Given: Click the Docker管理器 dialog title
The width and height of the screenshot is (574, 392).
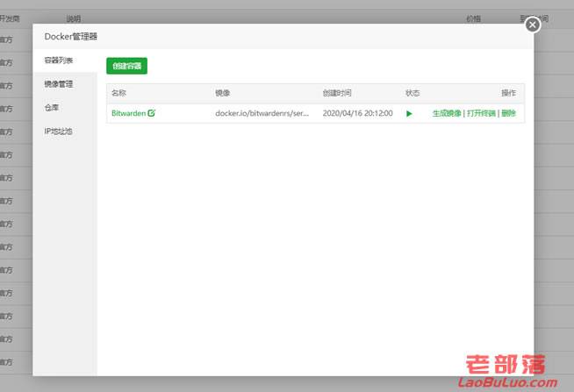Looking at the screenshot, I should tap(71, 37).
